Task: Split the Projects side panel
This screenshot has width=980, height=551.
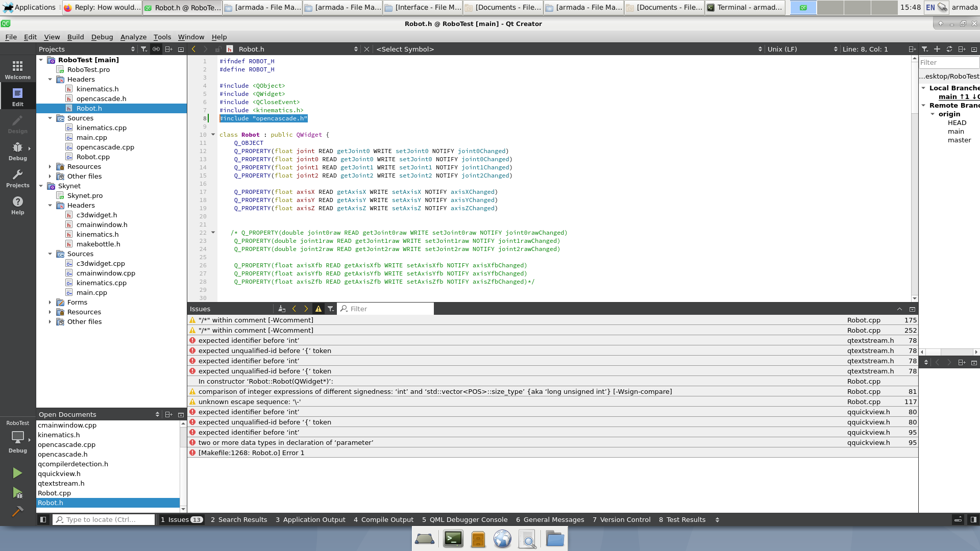Action: click(x=168, y=49)
